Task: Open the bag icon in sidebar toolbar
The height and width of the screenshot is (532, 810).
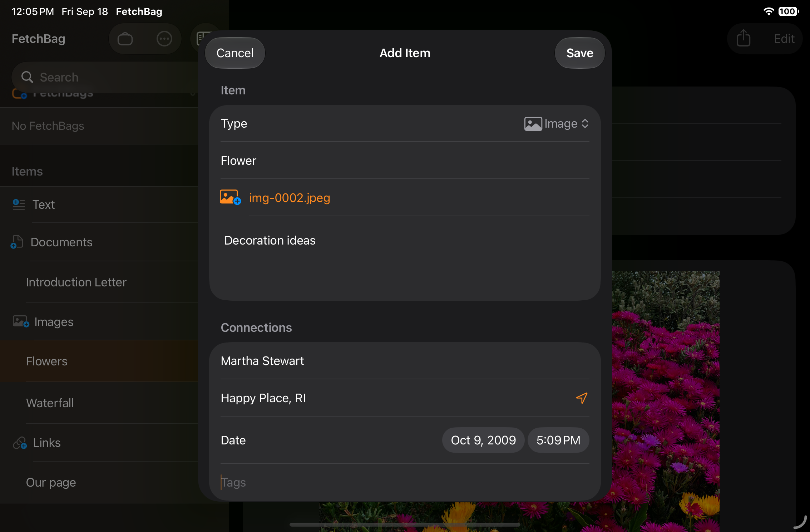Action: 125,39
